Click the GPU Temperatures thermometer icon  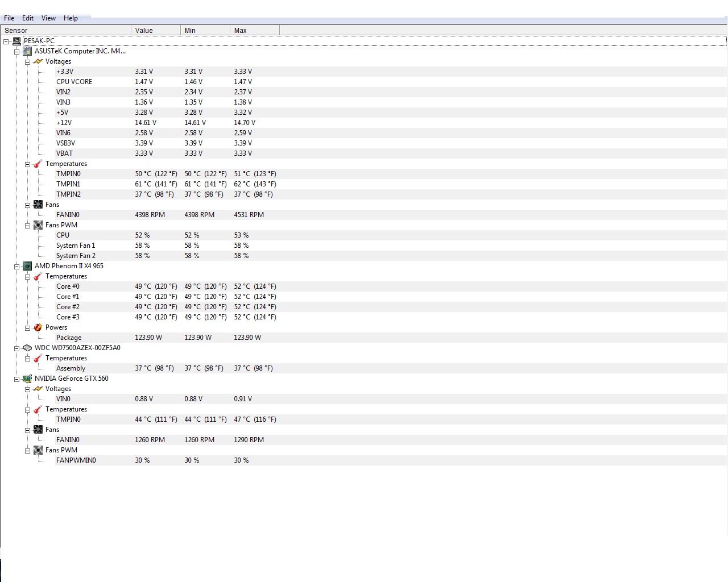pos(38,409)
